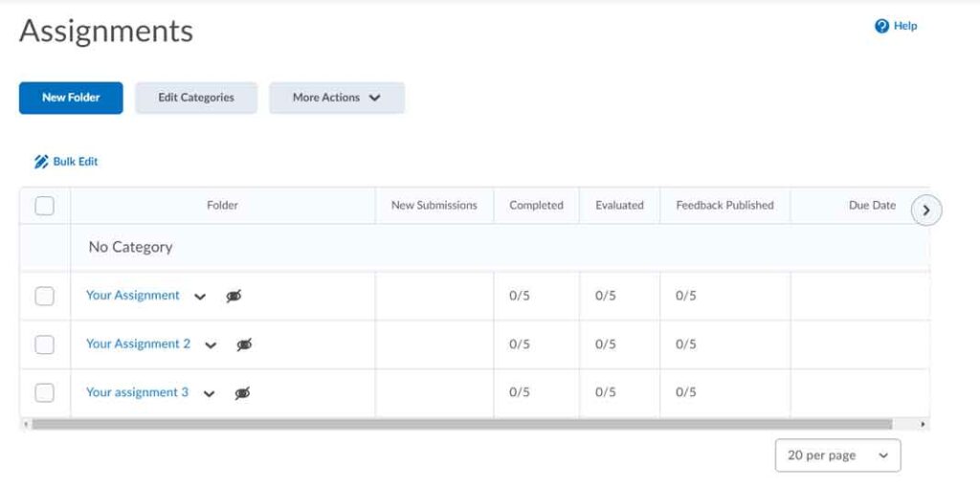Click the Bulk Edit pencil icon
Viewport: 980px width, 489px height.
point(41,162)
